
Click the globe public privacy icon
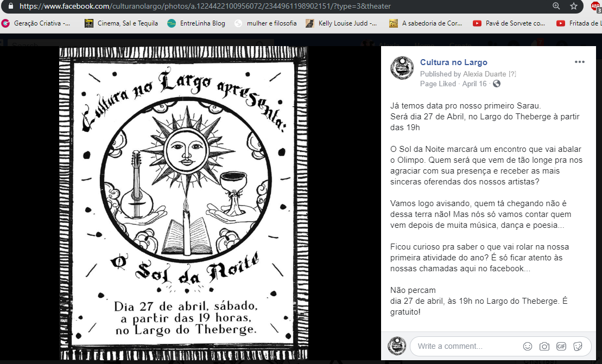(x=497, y=84)
